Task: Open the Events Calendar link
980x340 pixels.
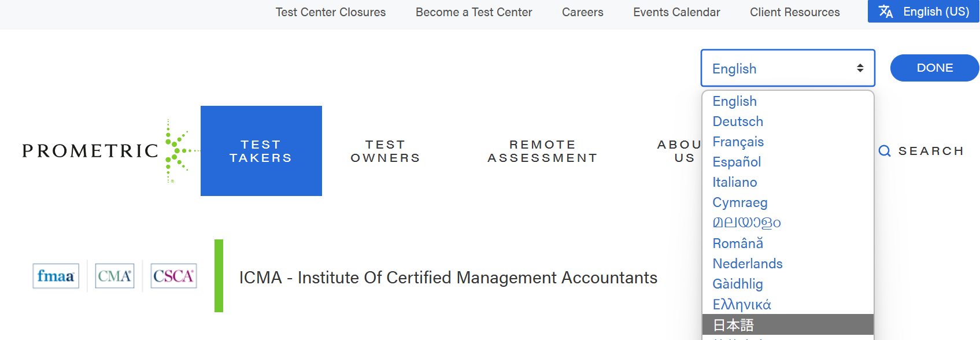Action: point(676,12)
